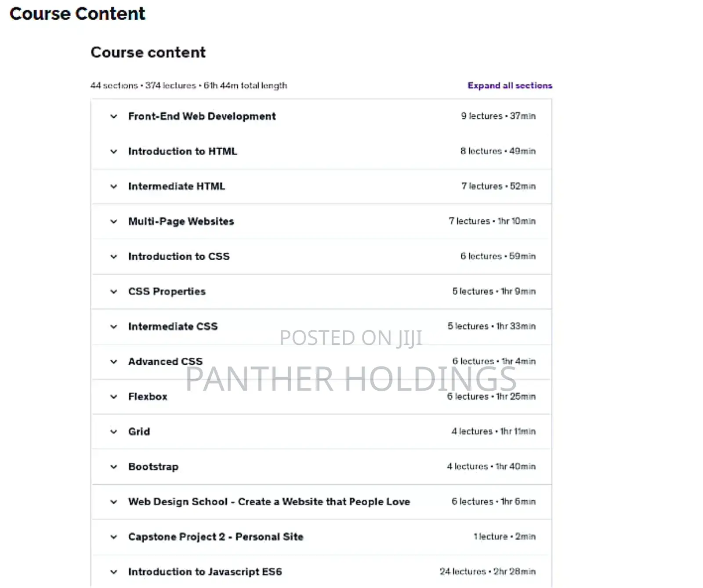Expand chevron beside Capstone Project 2
Viewport: 703px width, 588px height.
click(x=114, y=537)
